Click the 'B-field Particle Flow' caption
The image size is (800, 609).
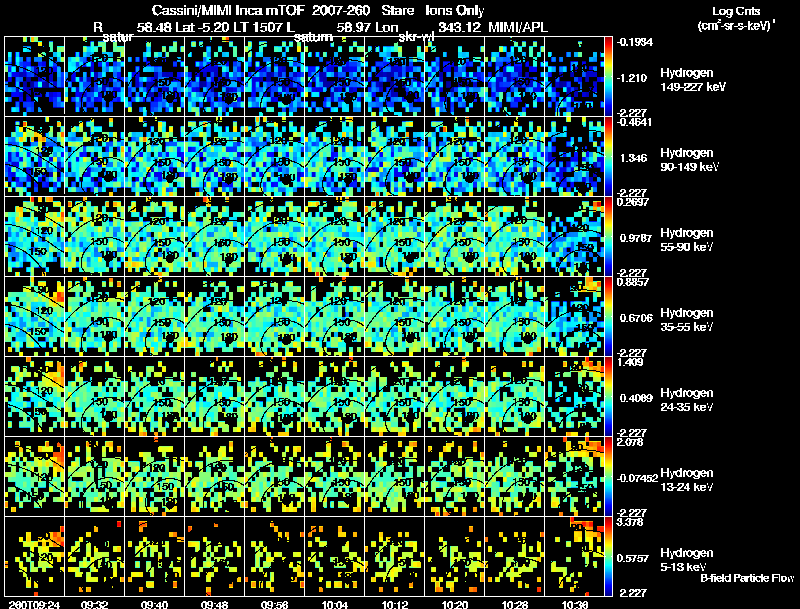747,578
